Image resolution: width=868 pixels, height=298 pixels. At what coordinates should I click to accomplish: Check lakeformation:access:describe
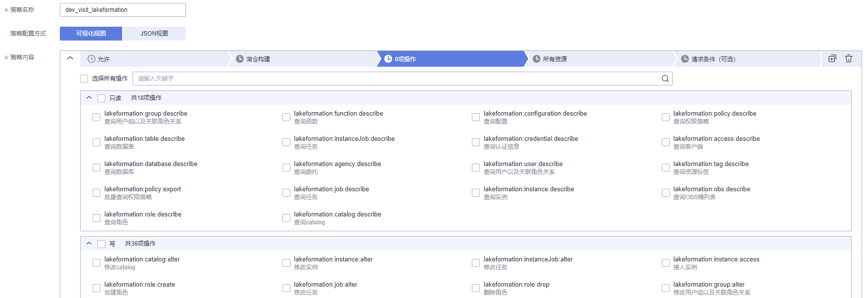click(666, 142)
